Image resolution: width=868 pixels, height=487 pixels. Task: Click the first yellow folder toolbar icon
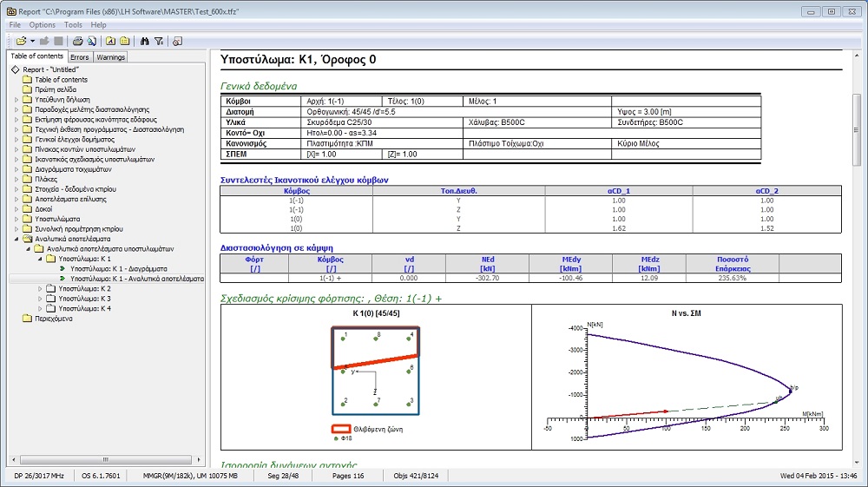click(x=111, y=41)
